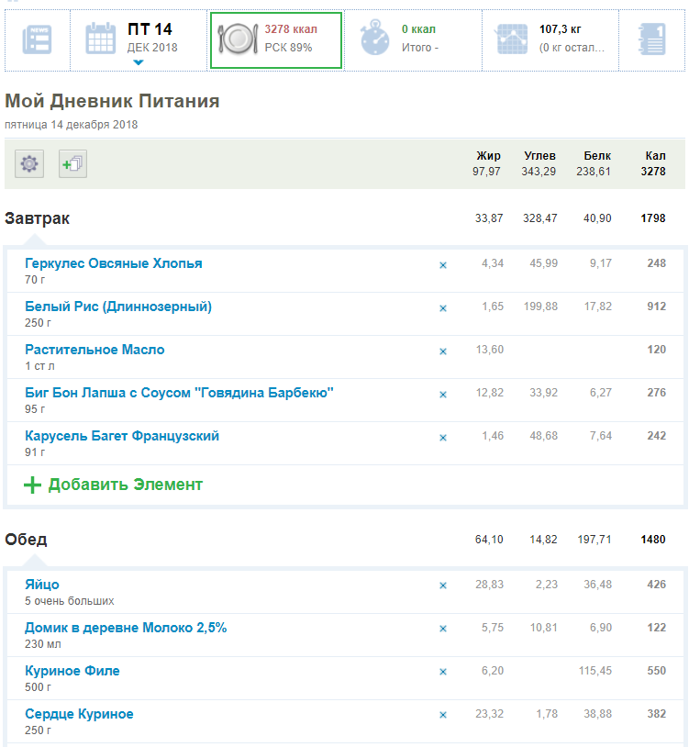Remove Растительное Масло from breakfast
Image resolution: width=700 pixels, height=747 pixels.
pyautogui.click(x=443, y=351)
